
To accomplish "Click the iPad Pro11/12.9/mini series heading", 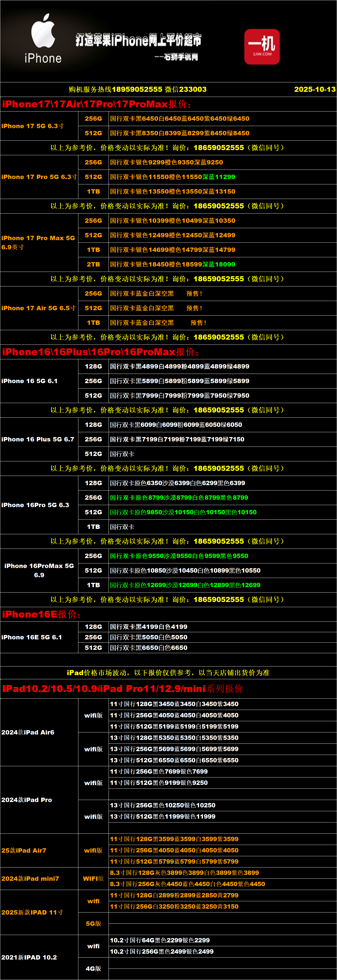I will [122, 689].
